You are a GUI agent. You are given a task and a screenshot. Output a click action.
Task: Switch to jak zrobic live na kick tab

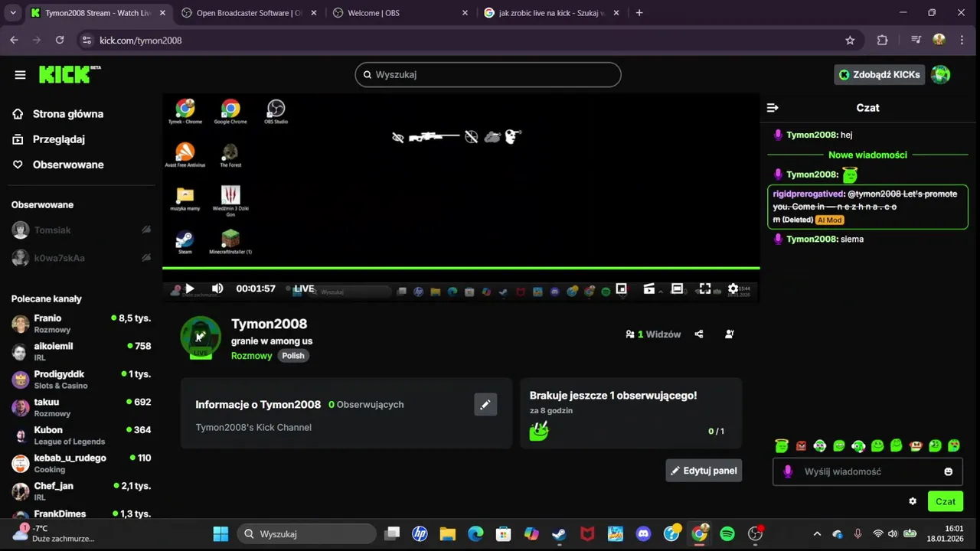[551, 13]
